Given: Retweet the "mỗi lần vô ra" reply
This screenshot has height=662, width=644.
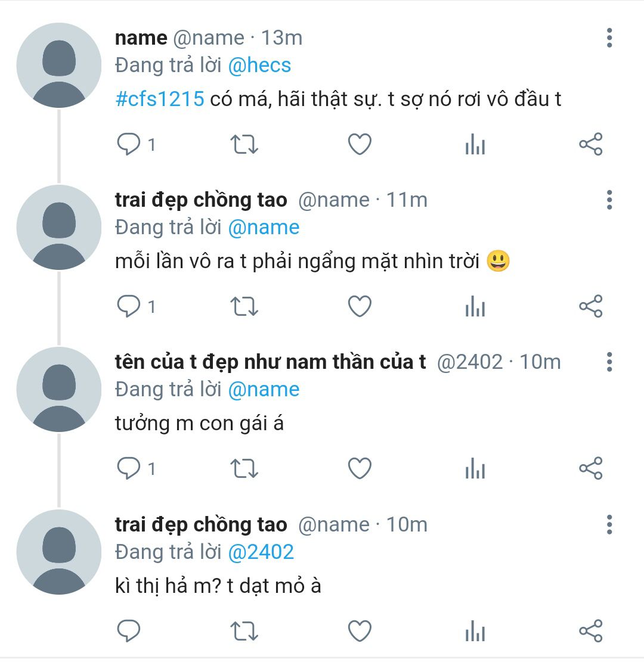Looking at the screenshot, I should tap(244, 307).
